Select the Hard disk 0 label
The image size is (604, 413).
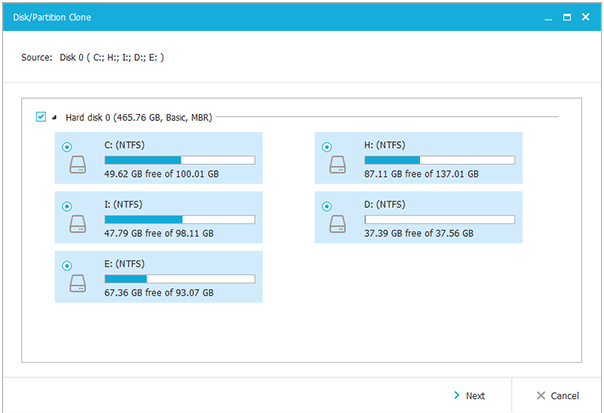[x=138, y=118]
